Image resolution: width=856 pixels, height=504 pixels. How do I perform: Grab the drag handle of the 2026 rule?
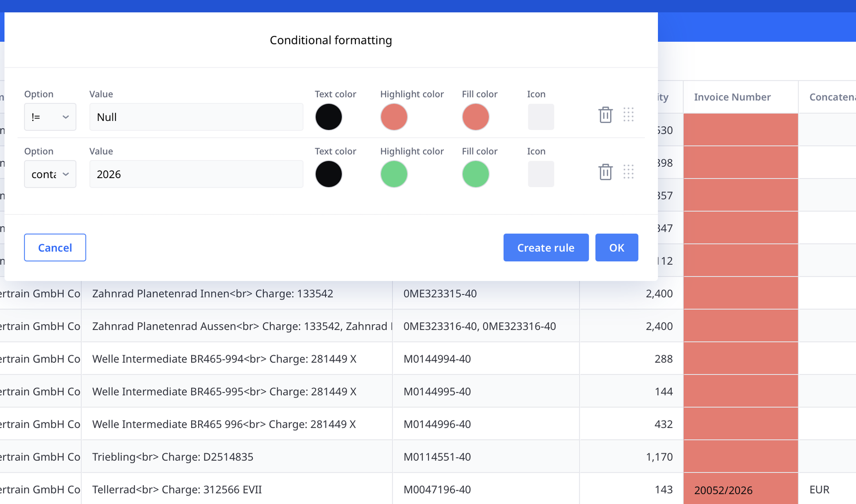point(629,172)
